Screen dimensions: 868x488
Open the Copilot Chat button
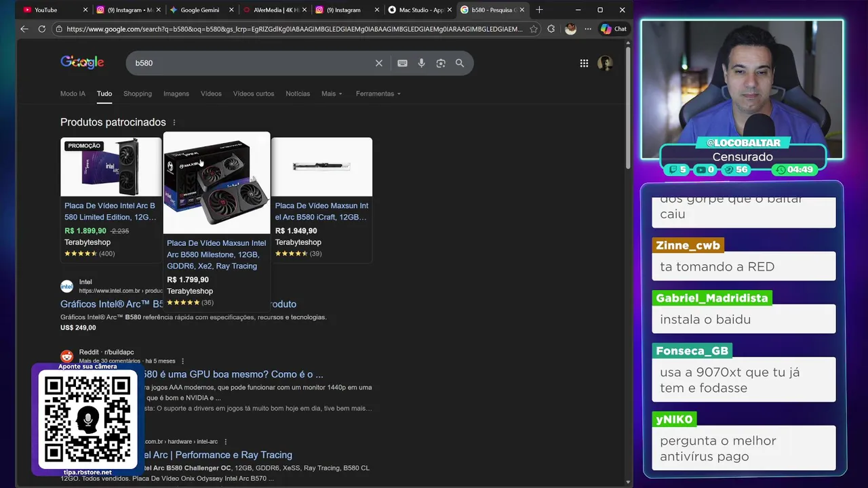[x=614, y=29]
